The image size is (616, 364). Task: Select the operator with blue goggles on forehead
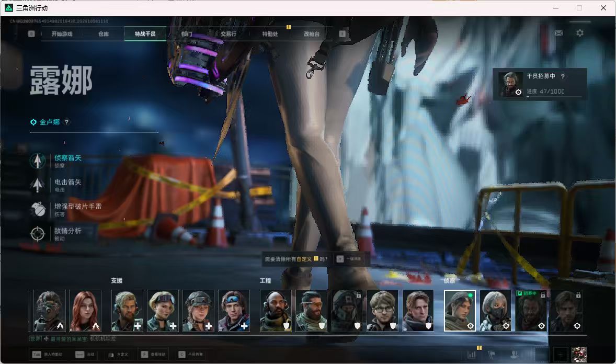pos(234,311)
